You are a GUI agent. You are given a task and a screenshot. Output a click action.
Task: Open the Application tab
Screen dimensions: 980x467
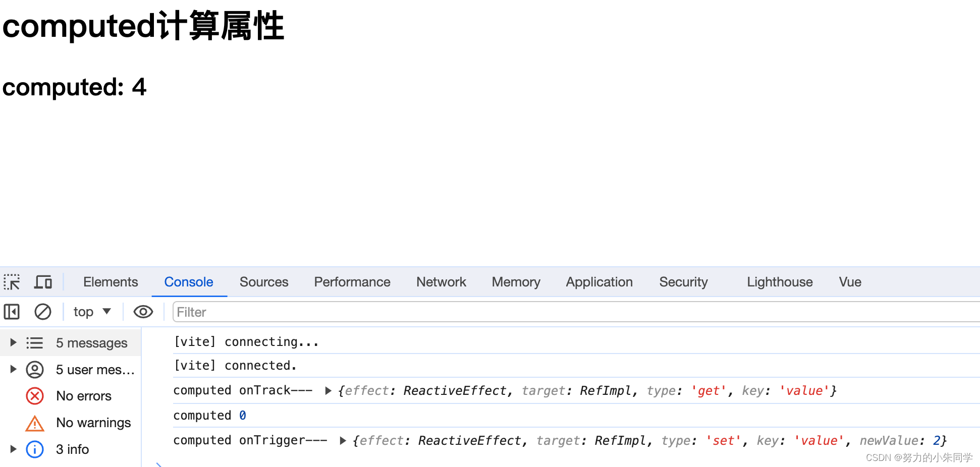[599, 282]
